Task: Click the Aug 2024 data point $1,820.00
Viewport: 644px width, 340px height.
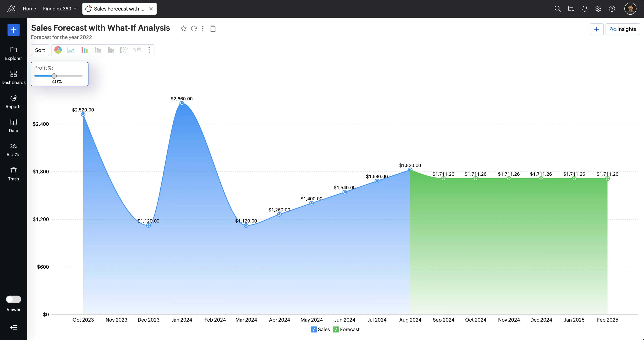Action: coord(410,170)
